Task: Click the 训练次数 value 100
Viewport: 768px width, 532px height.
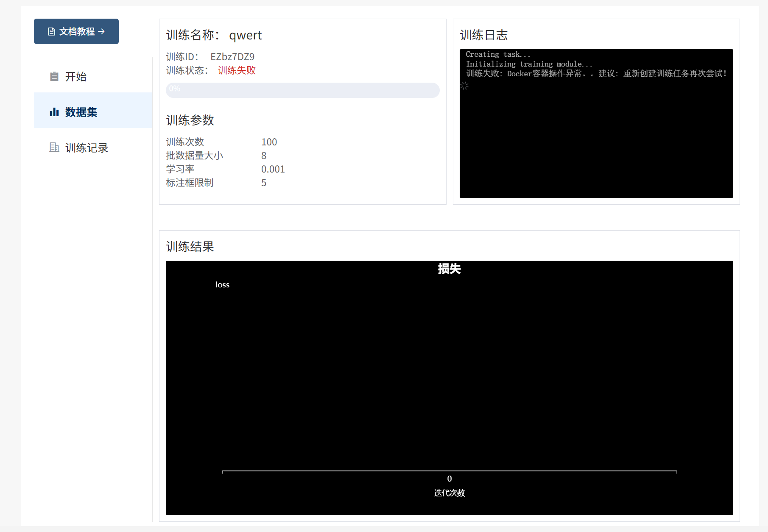Action: point(269,142)
